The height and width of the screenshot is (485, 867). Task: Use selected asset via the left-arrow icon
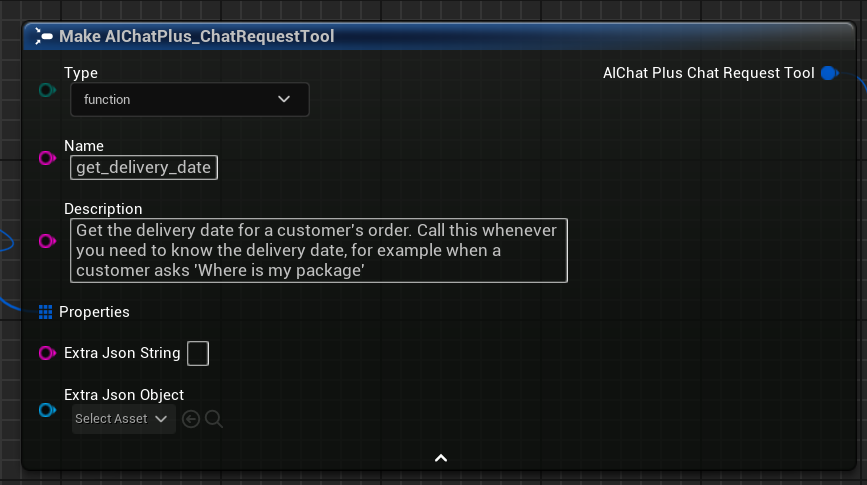(191, 419)
